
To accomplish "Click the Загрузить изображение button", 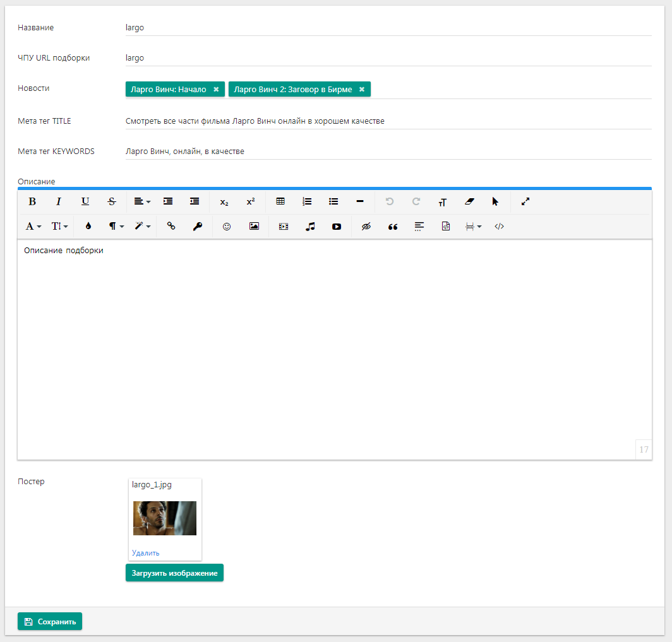I will pyautogui.click(x=174, y=573).
